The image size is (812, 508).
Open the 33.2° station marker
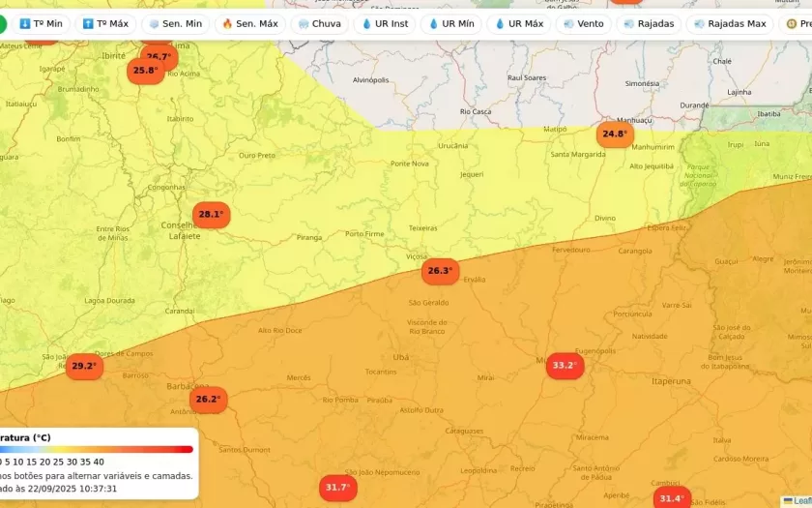(x=565, y=366)
